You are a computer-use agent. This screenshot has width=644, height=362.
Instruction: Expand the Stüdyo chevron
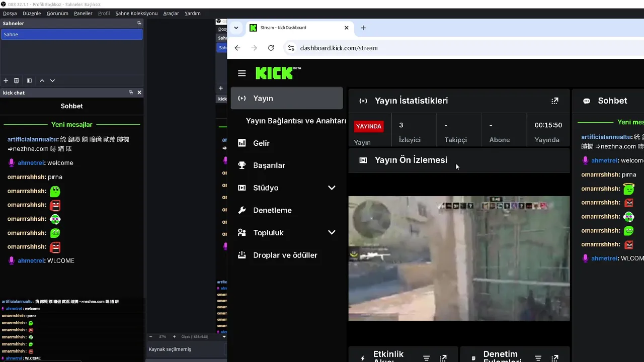[x=332, y=188]
